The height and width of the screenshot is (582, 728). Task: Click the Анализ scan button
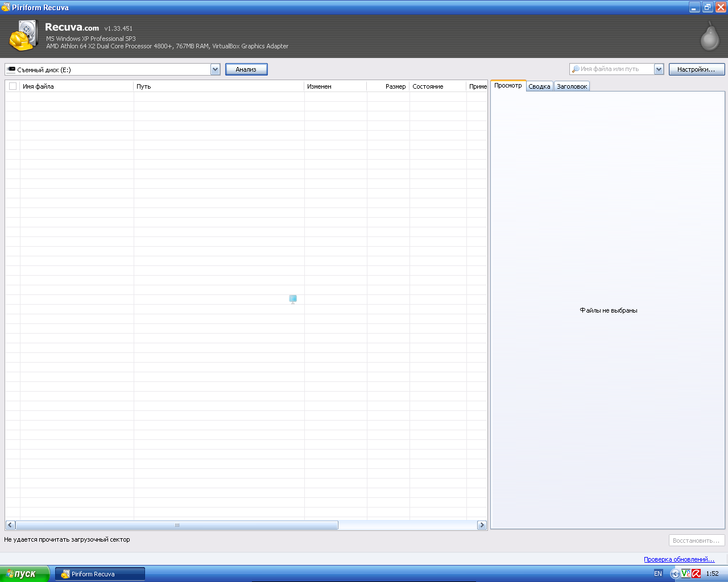tap(246, 69)
